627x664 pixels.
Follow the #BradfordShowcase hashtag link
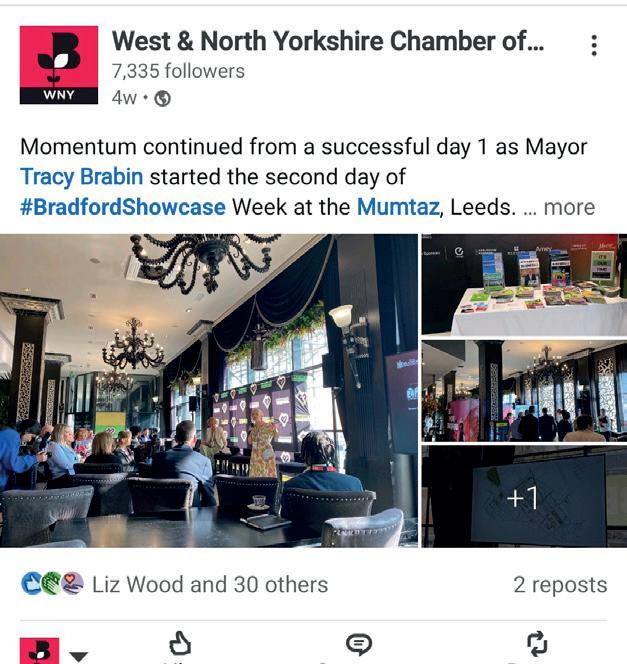123,208
